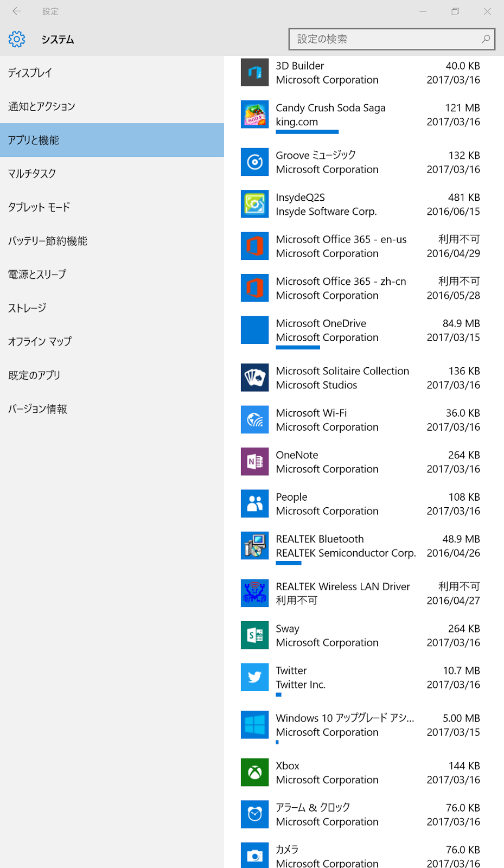
Task: Go back with the arrow button
Action: pyautogui.click(x=17, y=11)
